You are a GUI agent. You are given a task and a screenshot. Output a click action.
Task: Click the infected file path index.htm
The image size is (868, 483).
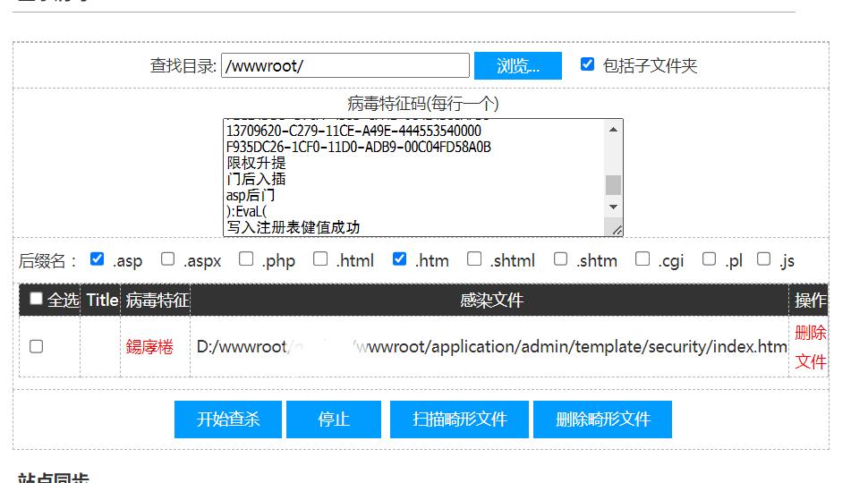pos(491,346)
